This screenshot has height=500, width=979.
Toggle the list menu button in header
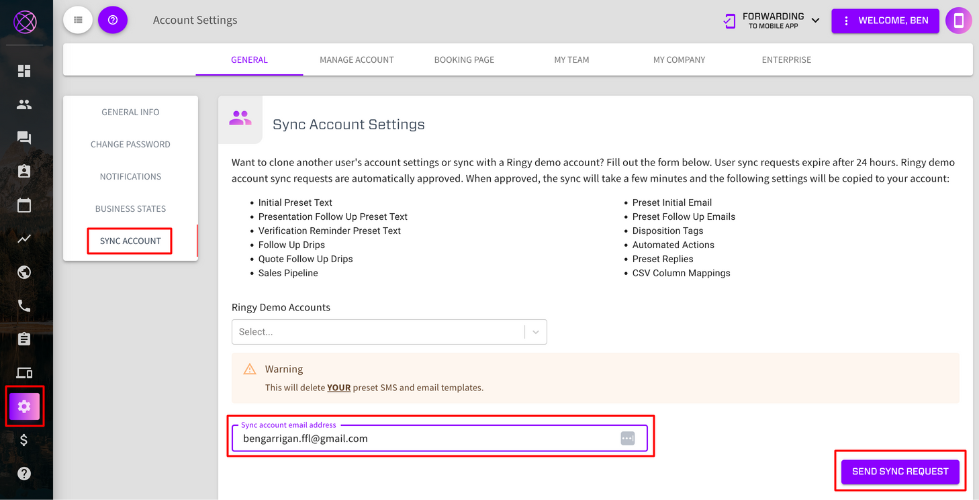[x=78, y=20]
